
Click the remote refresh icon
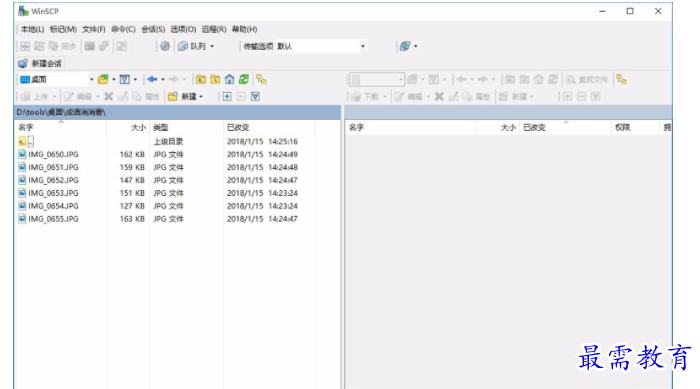tap(553, 79)
